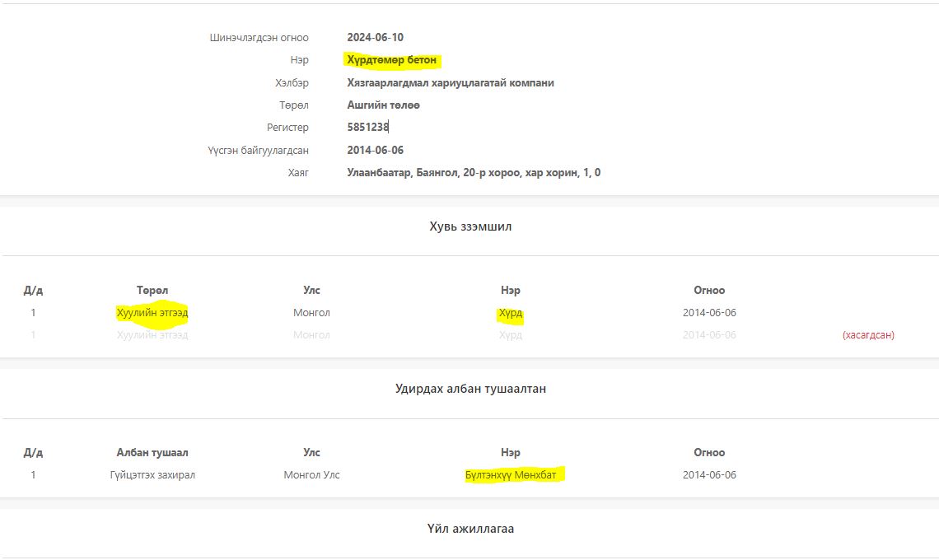Click the Хязгаарлагдмал хариуцлагатай компани form value
Viewport: 939px width, 560px height.
coord(451,83)
